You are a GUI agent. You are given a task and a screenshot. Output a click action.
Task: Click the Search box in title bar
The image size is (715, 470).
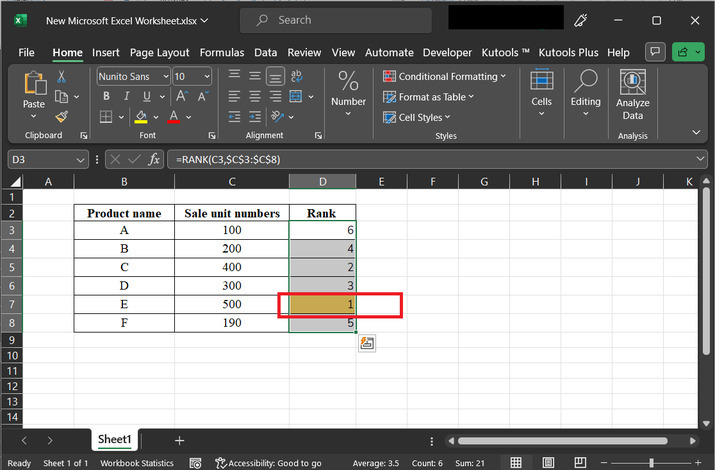(x=336, y=21)
